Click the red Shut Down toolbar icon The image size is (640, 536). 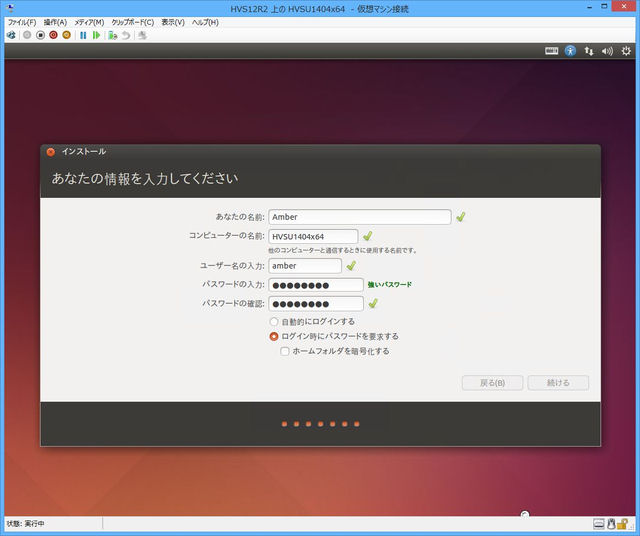[x=53, y=35]
